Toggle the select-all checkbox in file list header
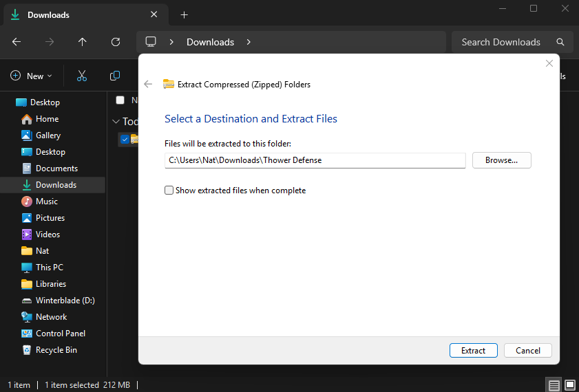The width and height of the screenshot is (579, 392). pos(120,100)
